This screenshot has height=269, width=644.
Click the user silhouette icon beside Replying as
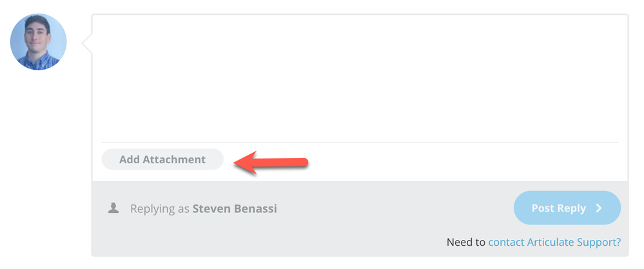point(113,208)
